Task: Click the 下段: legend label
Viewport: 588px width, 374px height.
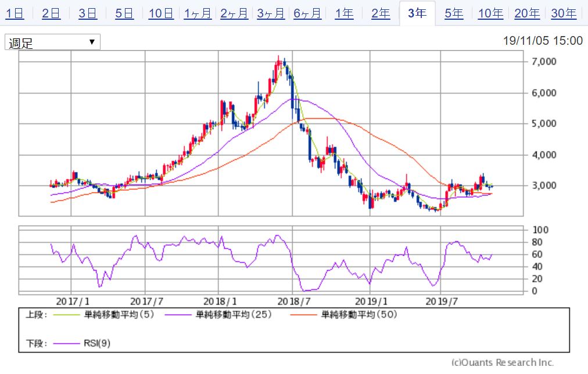Action: tap(37, 344)
